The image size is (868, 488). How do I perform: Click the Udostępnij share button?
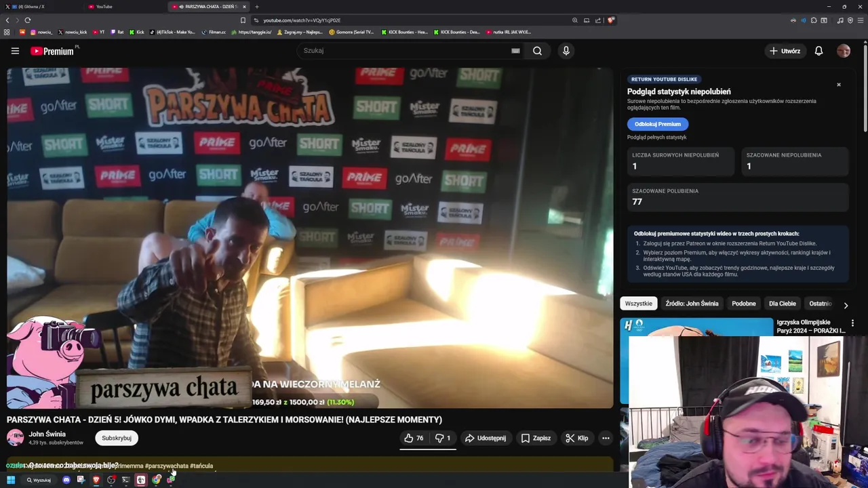486,439
